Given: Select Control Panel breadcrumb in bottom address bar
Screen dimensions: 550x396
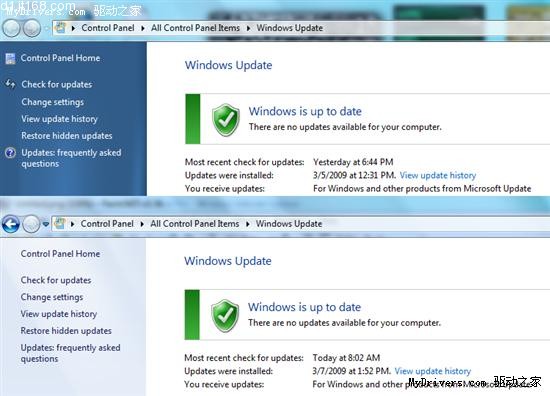Looking at the screenshot, I should (107, 224).
